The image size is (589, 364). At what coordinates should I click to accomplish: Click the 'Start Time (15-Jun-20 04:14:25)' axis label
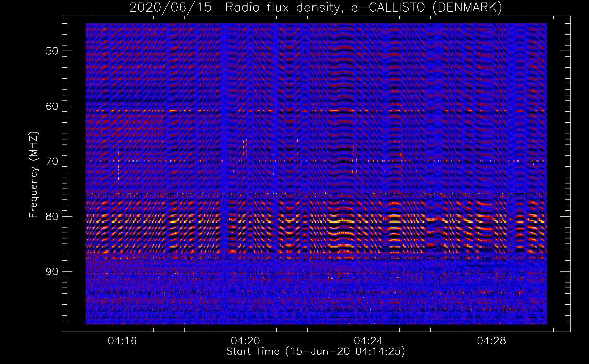point(316,352)
